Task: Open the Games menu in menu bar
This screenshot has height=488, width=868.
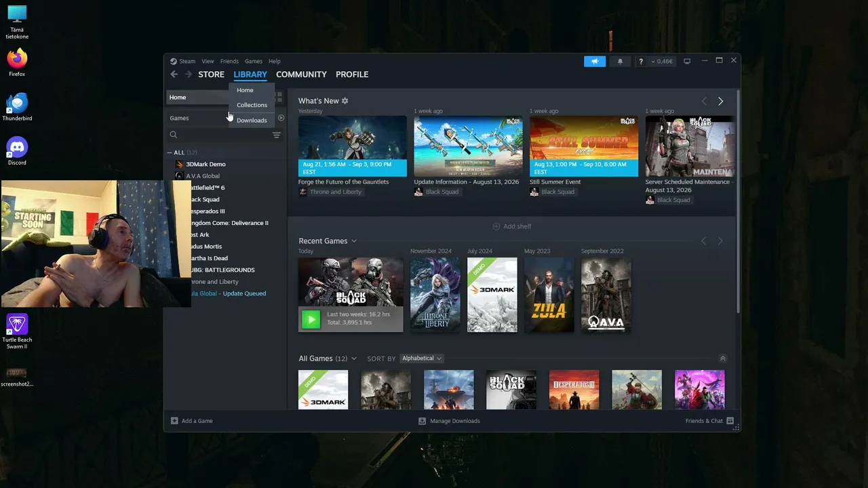Action: point(254,61)
